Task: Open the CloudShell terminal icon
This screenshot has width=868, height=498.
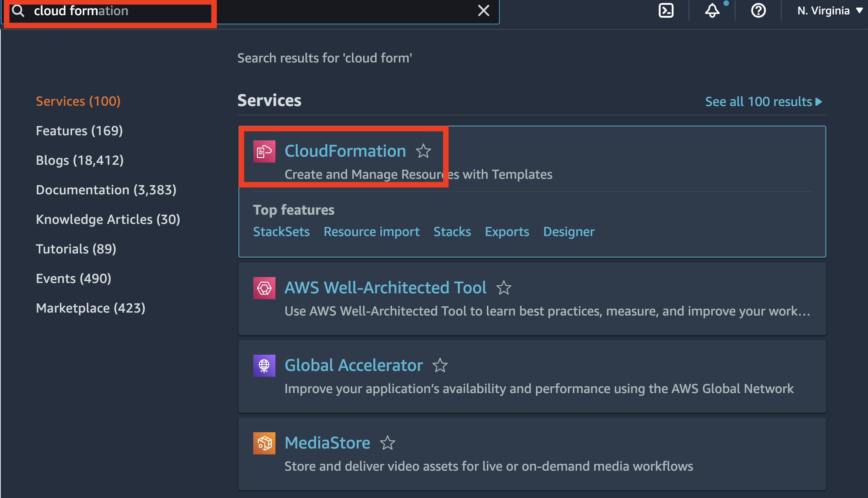Action: click(666, 10)
